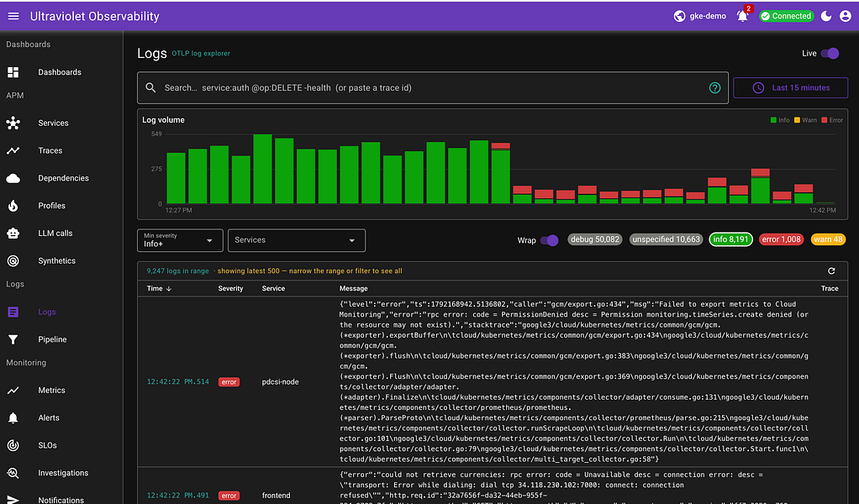The height and width of the screenshot is (504, 859).
Task: Open the notifications bell with 2 alerts
Action: (x=743, y=17)
